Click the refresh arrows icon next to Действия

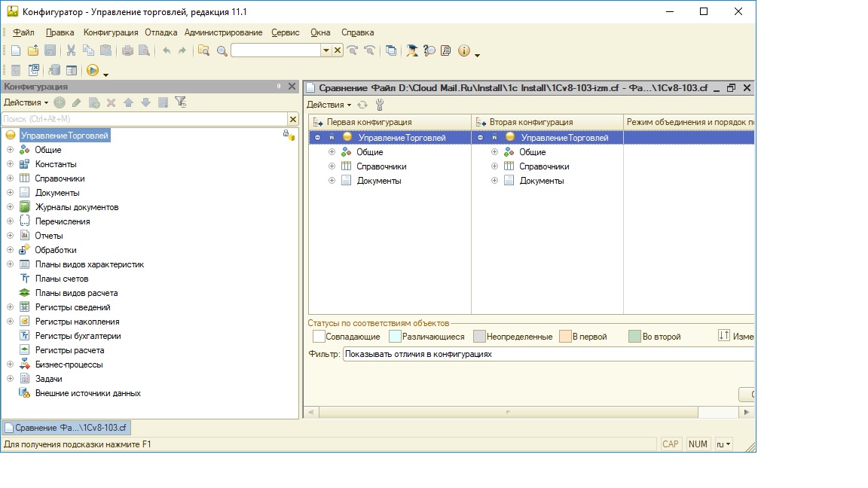[362, 105]
